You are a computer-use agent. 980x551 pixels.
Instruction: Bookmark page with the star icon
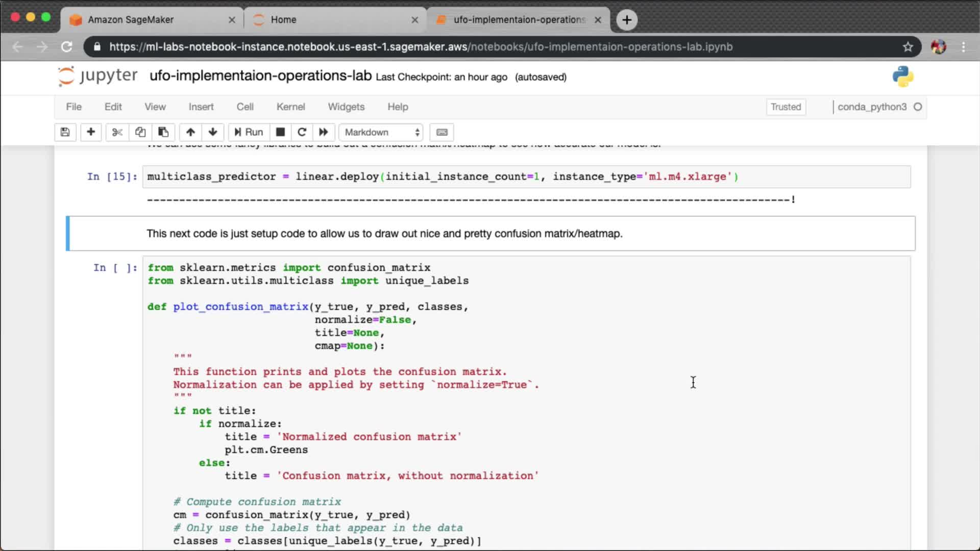point(908,47)
